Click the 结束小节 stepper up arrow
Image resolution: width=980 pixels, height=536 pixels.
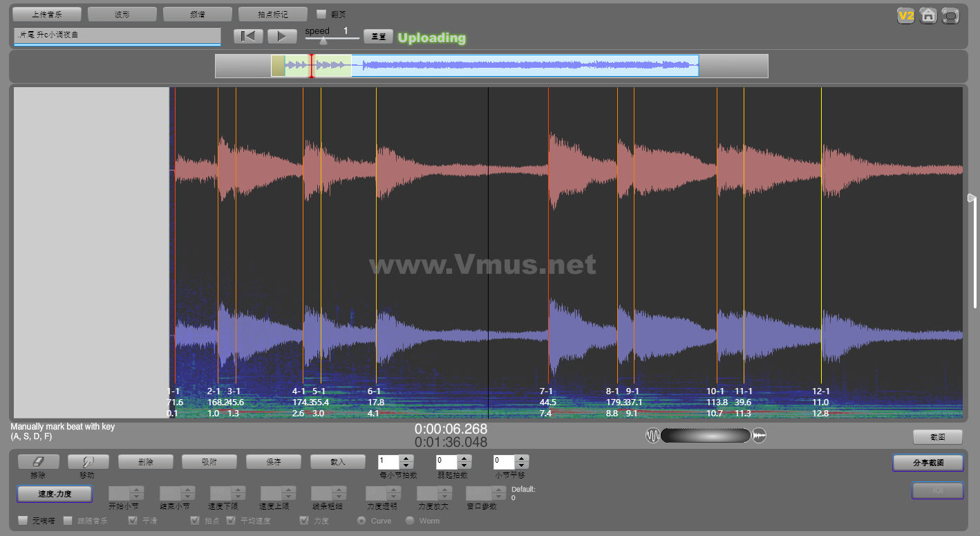pos(187,490)
